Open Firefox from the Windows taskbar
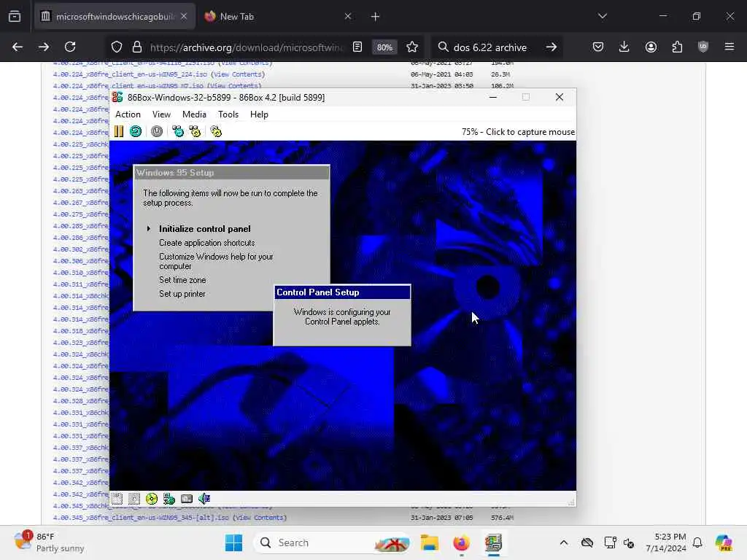Image resolution: width=747 pixels, height=560 pixels. tap(461, 542)
